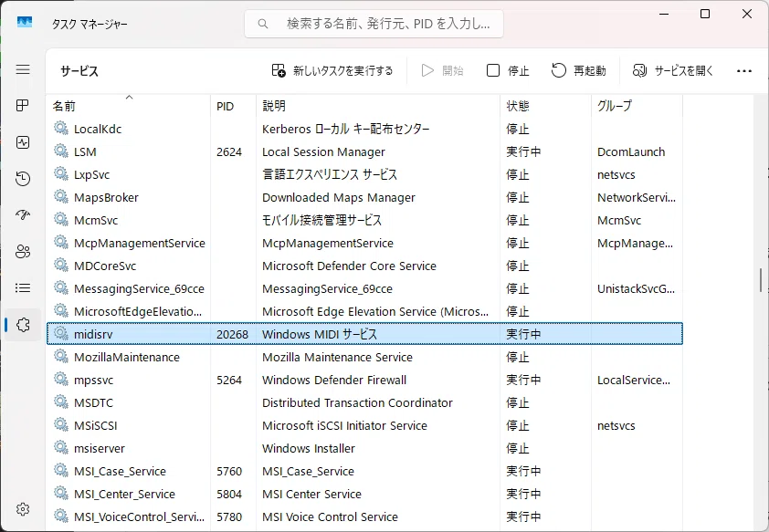769x532 pixels.
Task: Select the McpManagementService row name
Action: coord(140,243)
